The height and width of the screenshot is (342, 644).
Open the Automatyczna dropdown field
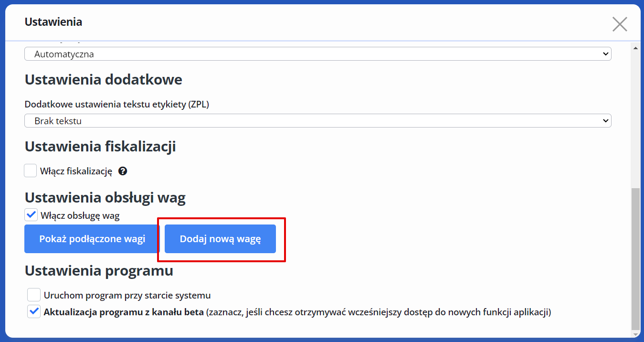click(318, 54)
